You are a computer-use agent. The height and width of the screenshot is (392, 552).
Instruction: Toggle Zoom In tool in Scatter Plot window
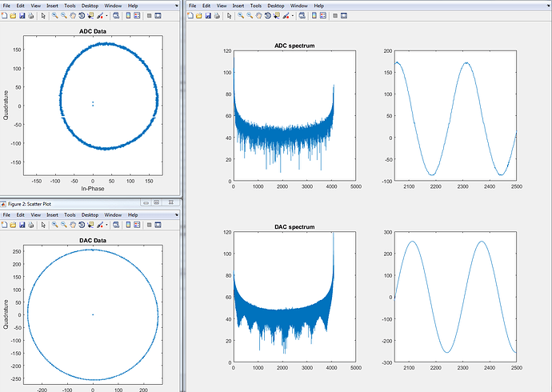coord(55,225)
